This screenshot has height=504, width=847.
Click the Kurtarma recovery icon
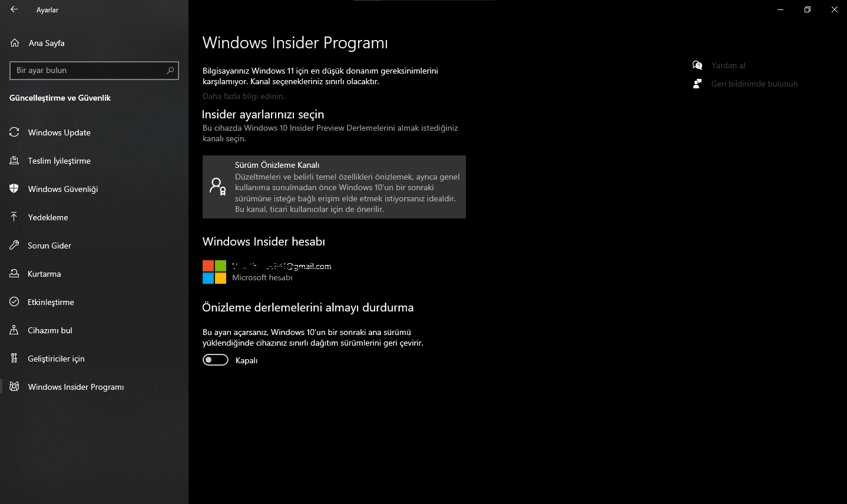coord(14,274)
